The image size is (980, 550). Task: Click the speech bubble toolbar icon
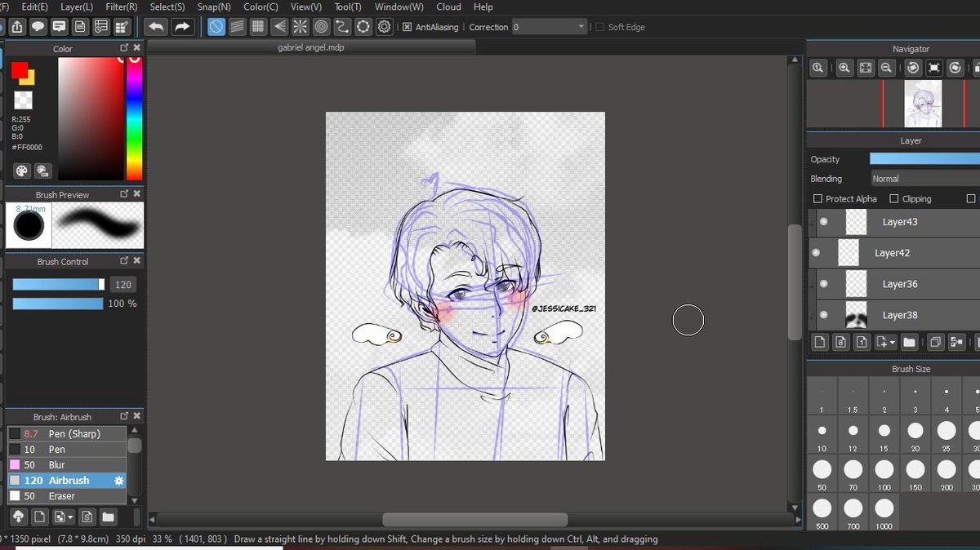click(x=38, y=27)
